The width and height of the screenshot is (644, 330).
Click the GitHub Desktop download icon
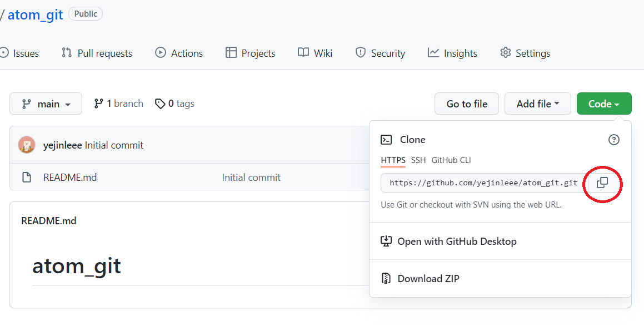coord(386,241)
